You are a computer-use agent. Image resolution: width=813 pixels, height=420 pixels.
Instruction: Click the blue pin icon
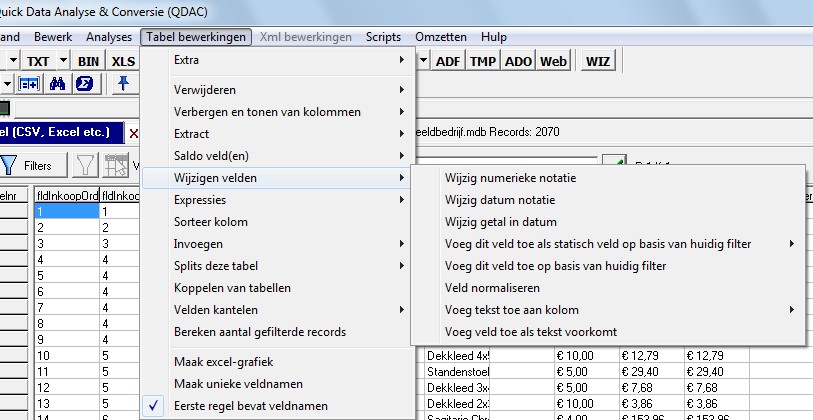[x=124, y=84]
